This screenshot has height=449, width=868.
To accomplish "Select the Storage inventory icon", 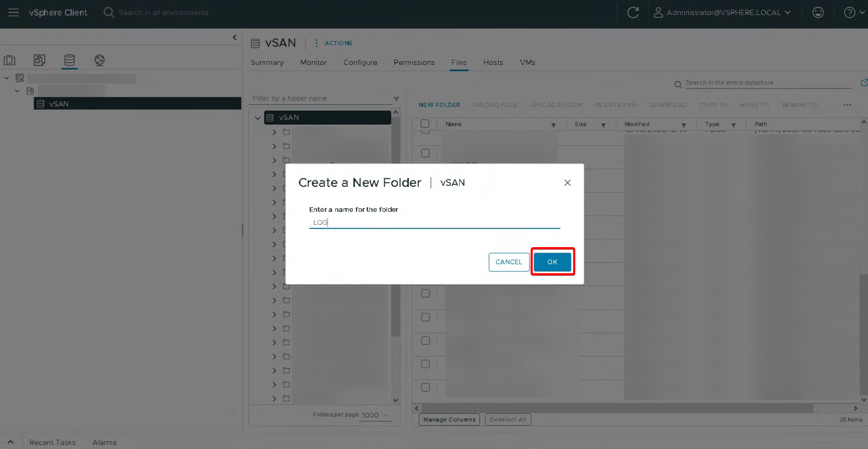I will 69,60.
